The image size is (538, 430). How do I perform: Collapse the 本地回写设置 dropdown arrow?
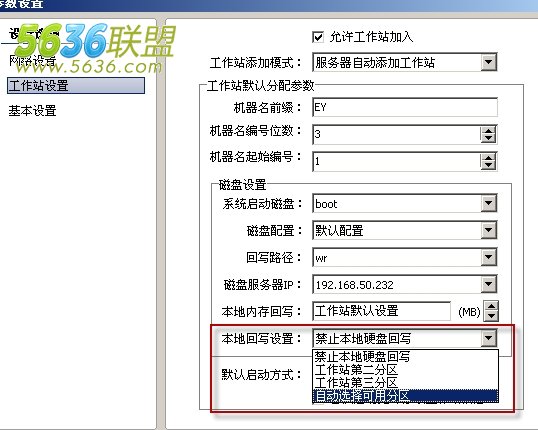click(x=489, y=338)
